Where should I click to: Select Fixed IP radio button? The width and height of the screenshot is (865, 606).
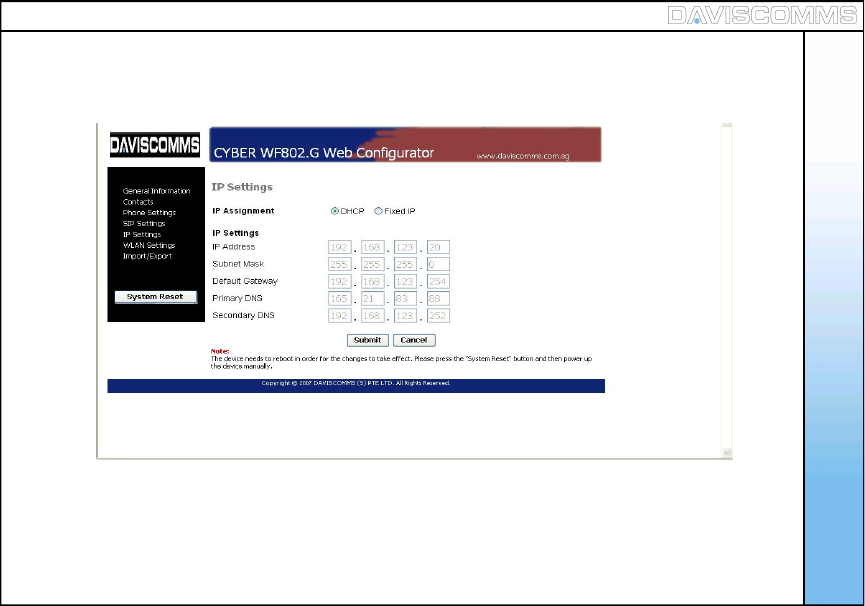coord(378,211)
